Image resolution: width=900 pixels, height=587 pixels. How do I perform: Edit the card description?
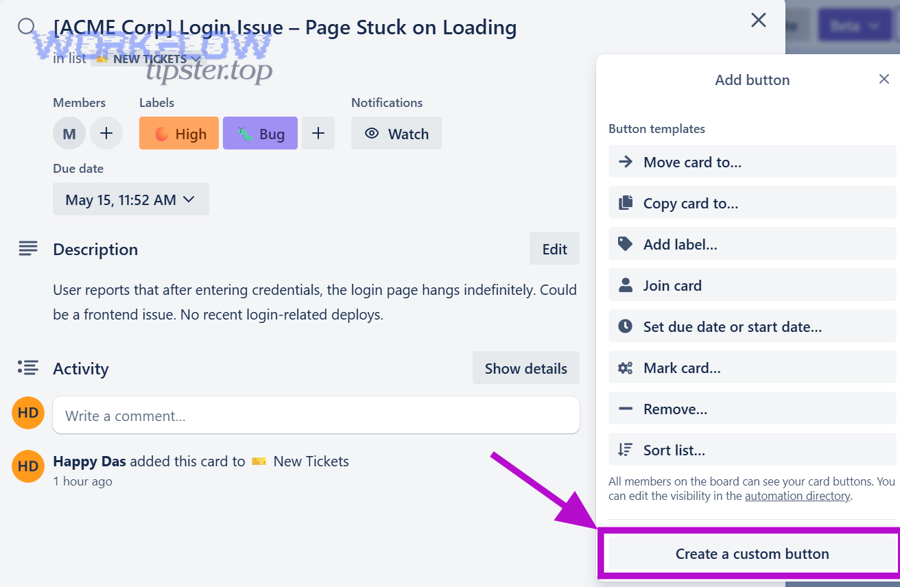pyautogui.click(x=554, y=248)
